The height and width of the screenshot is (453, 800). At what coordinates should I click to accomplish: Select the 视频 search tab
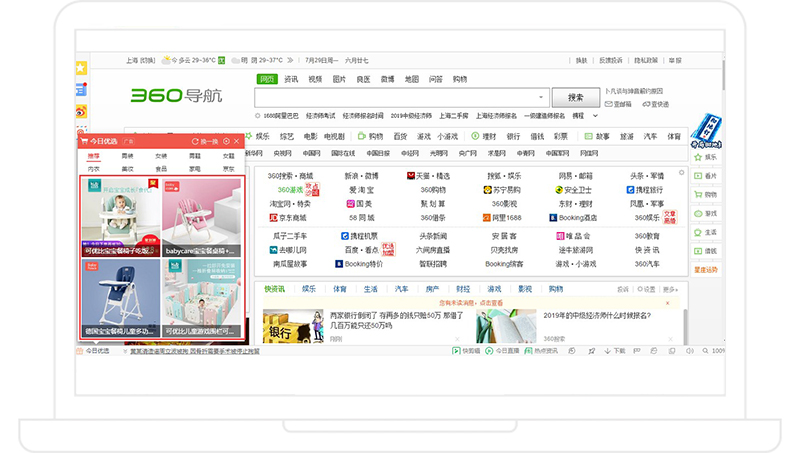pos(315,79)
